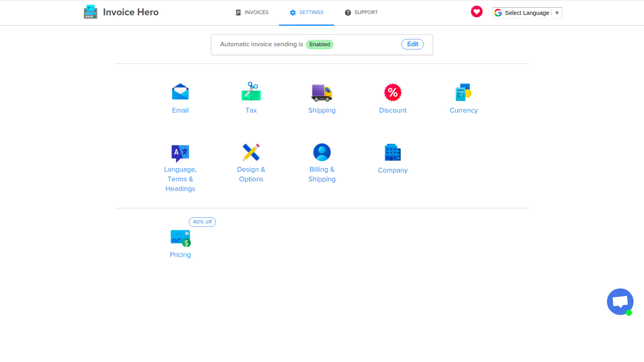Image resolution: width=644 pixels, height=362 pixels.
Task: Click the 40% off badge above Pricing
Action: click(202, 222)
